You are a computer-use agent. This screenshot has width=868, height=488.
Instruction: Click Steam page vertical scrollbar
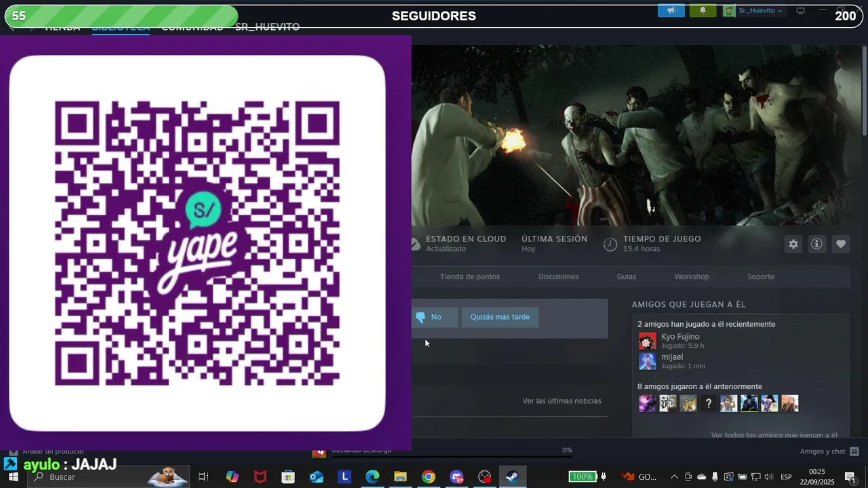click(864, 91)
